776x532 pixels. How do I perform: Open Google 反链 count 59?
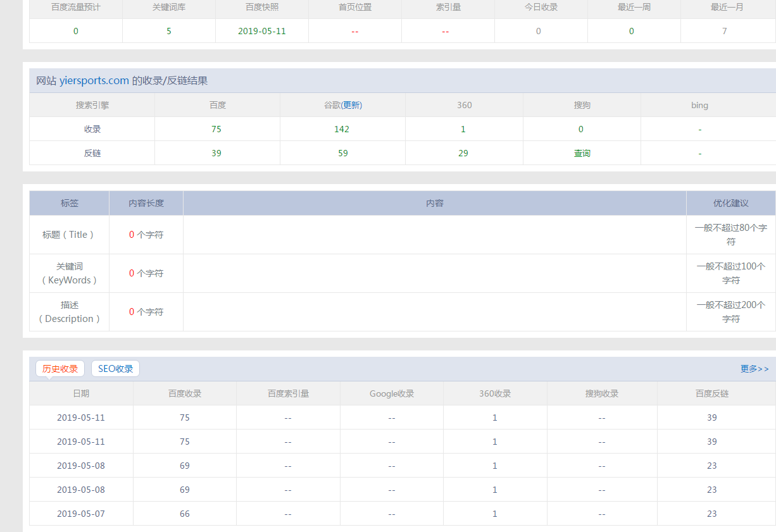(x=342, y=153)
